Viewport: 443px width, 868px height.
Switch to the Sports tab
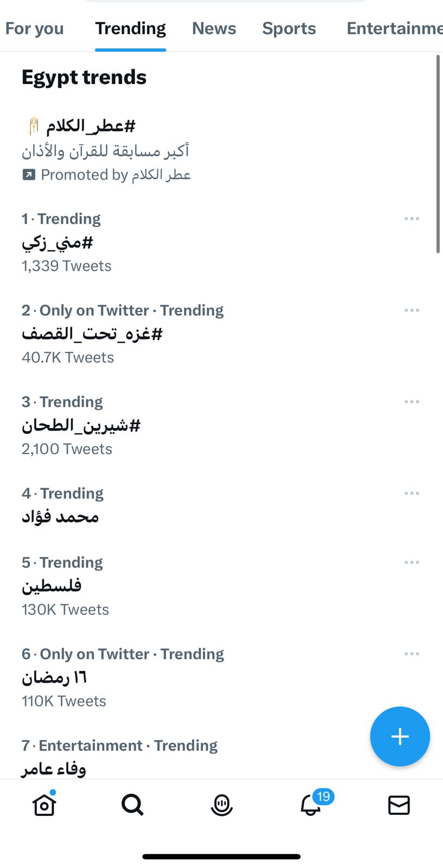(x=289, y=28)
